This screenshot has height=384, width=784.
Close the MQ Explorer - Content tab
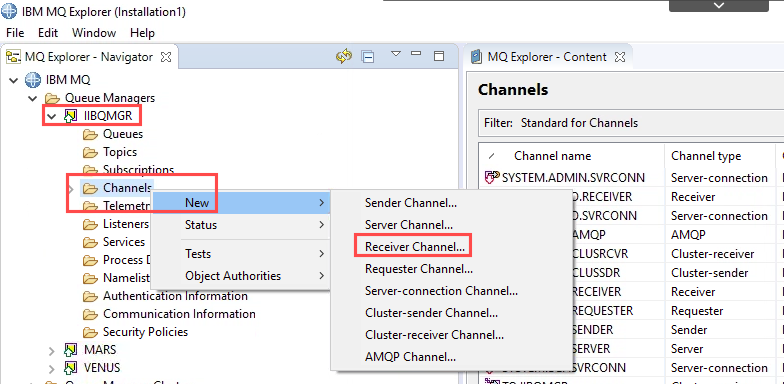coord(620,57)
